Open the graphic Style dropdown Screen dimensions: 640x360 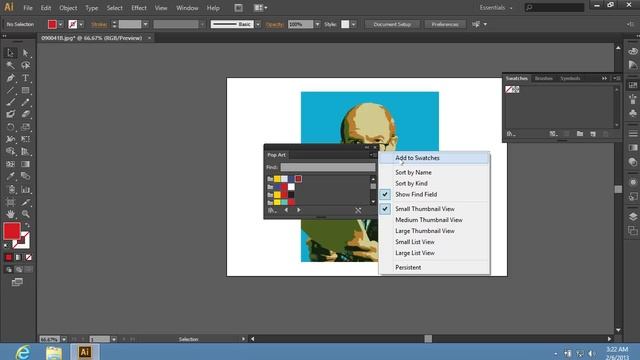353,24
